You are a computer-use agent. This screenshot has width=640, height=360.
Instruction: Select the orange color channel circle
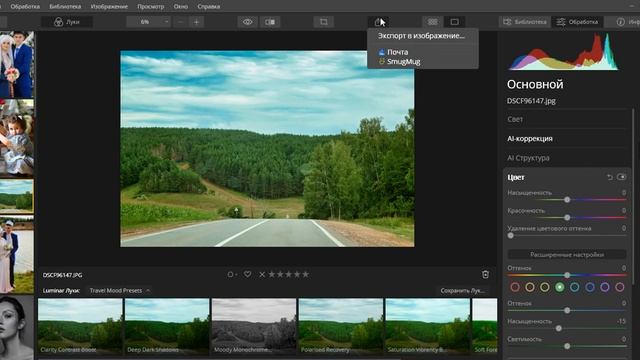click(530, 287)
